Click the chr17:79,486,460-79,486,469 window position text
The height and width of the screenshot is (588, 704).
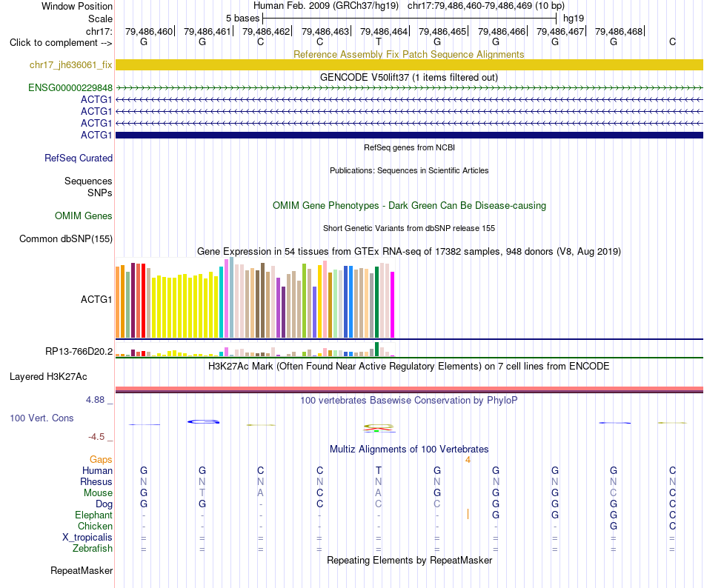(x=486, y=6)
